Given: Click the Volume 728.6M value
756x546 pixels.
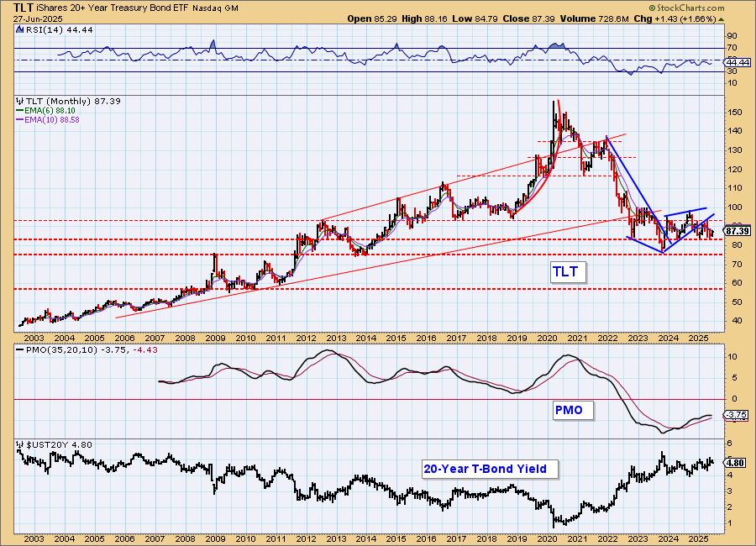Looking at the screenshot, I should click(x=595, y=18).
